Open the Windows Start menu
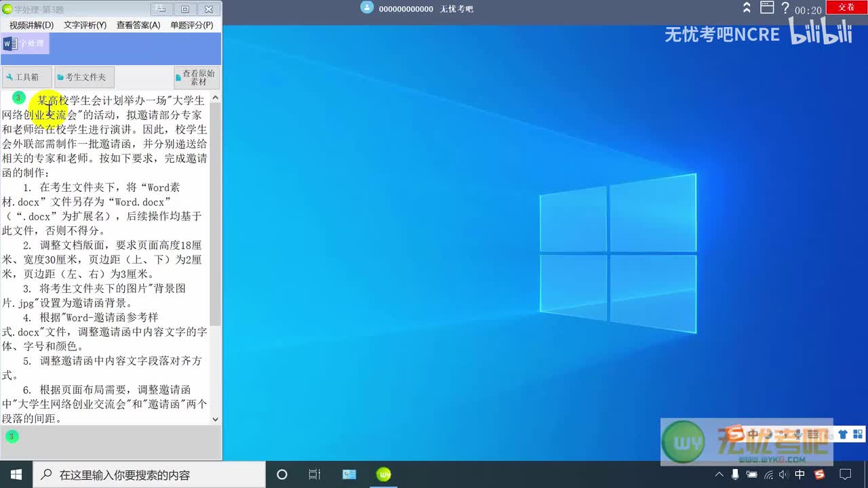The image size is (868, 488). (16, 474)
